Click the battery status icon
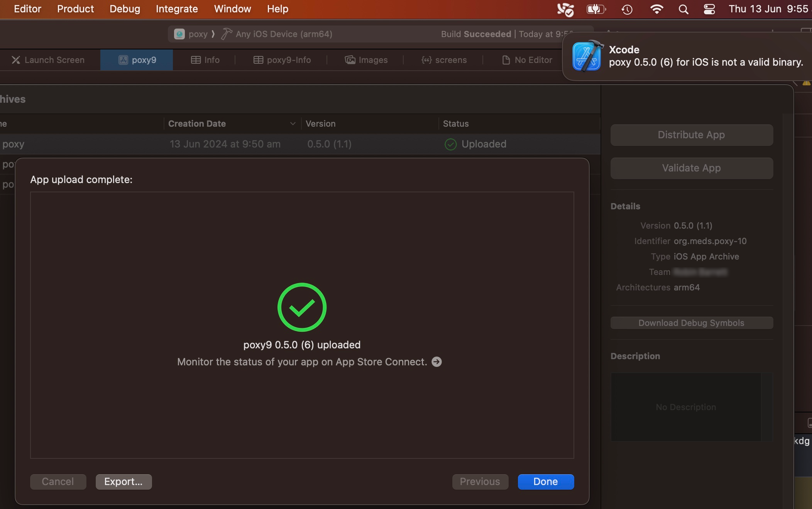The image size is (812, 509). click(596, 9)
